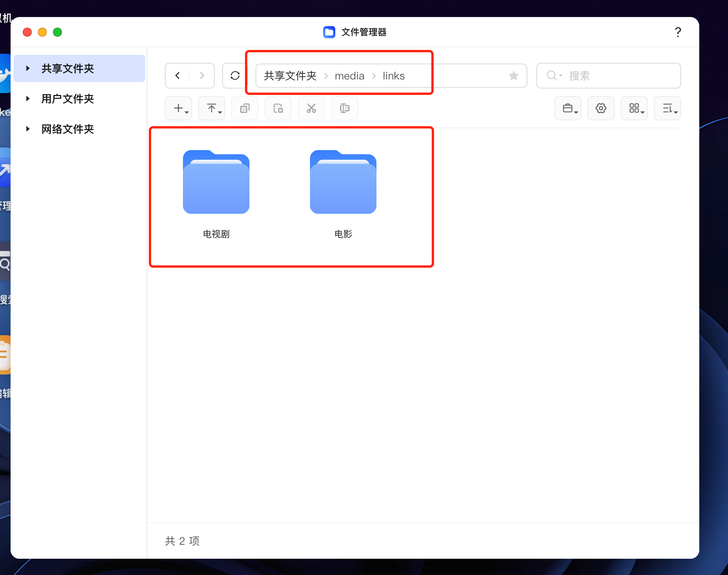Image resolution: width=728 pixels, height=575 pixels.
Task: Toggle the favorite star in the path bar
Action: (513, 76)
